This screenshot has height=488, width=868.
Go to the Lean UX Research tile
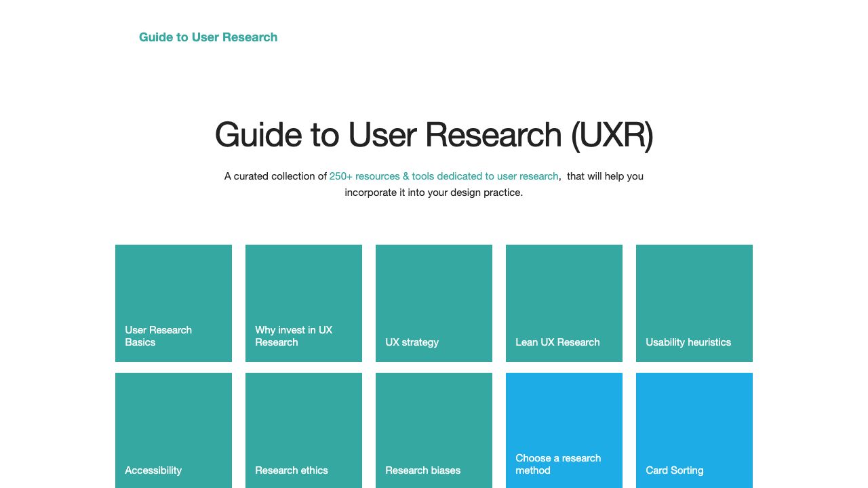click(564, 303)
